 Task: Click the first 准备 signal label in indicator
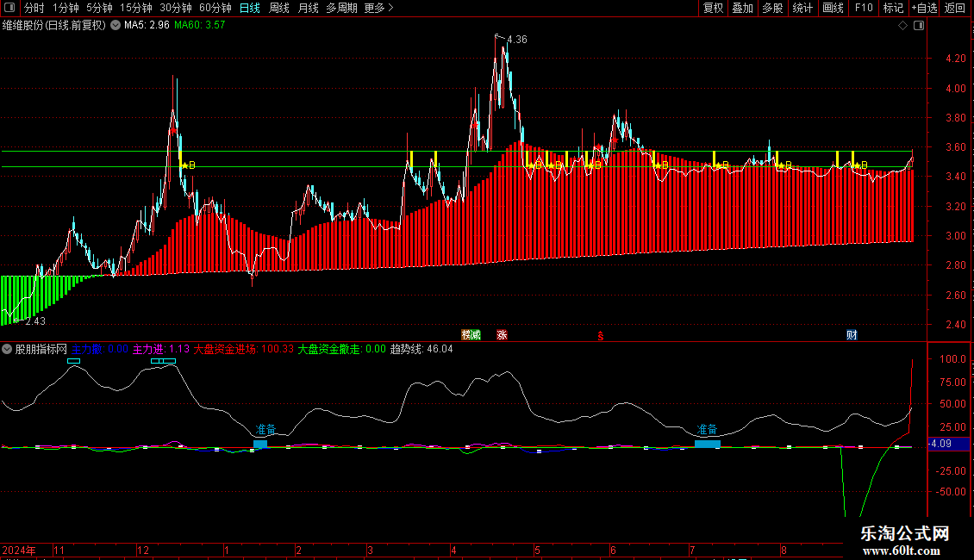click(265, 430)
